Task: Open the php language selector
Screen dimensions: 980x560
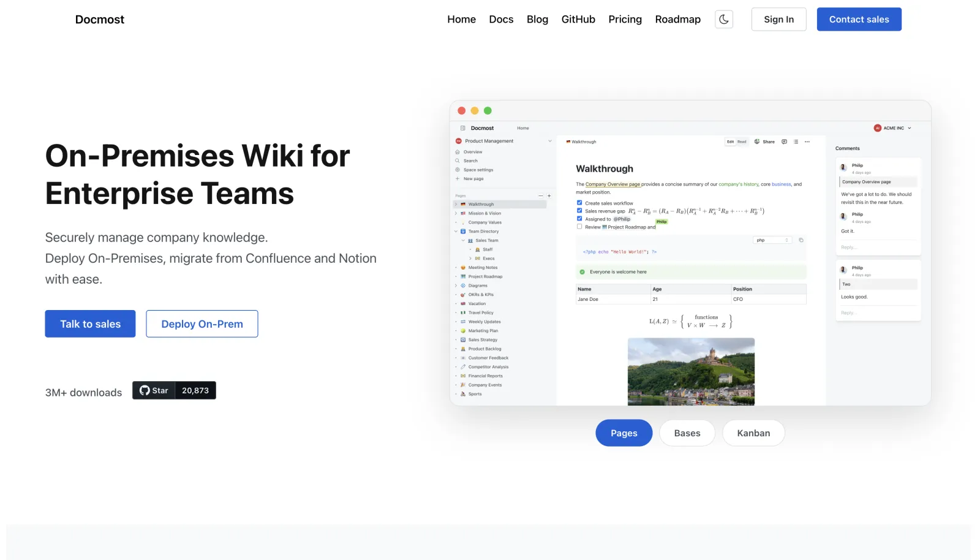Action: coord(772,240)
